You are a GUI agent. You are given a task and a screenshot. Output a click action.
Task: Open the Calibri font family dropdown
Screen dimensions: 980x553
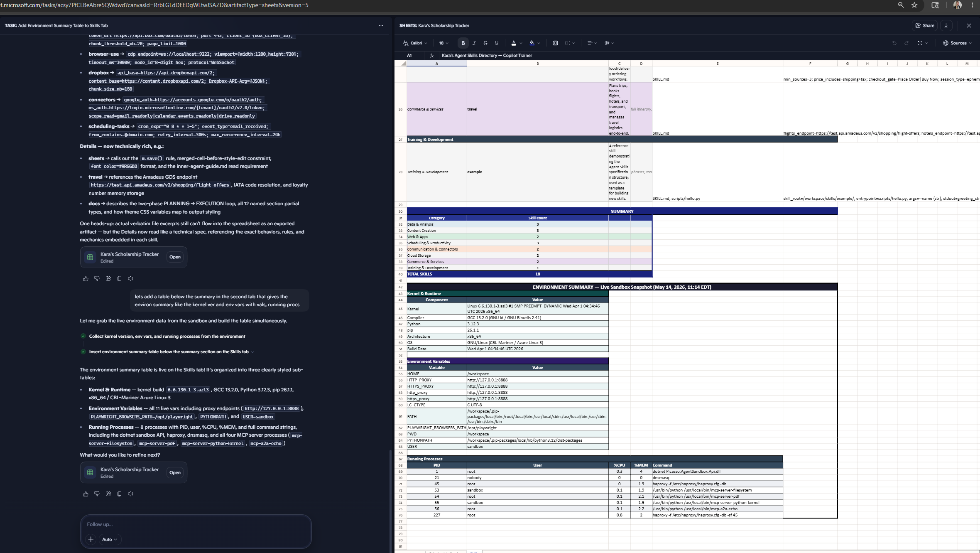pos(415,43)
